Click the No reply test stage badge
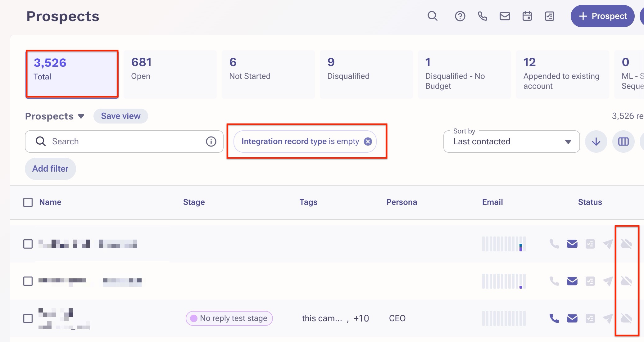This screenshot has height=342, width=644. pos(229,318)
